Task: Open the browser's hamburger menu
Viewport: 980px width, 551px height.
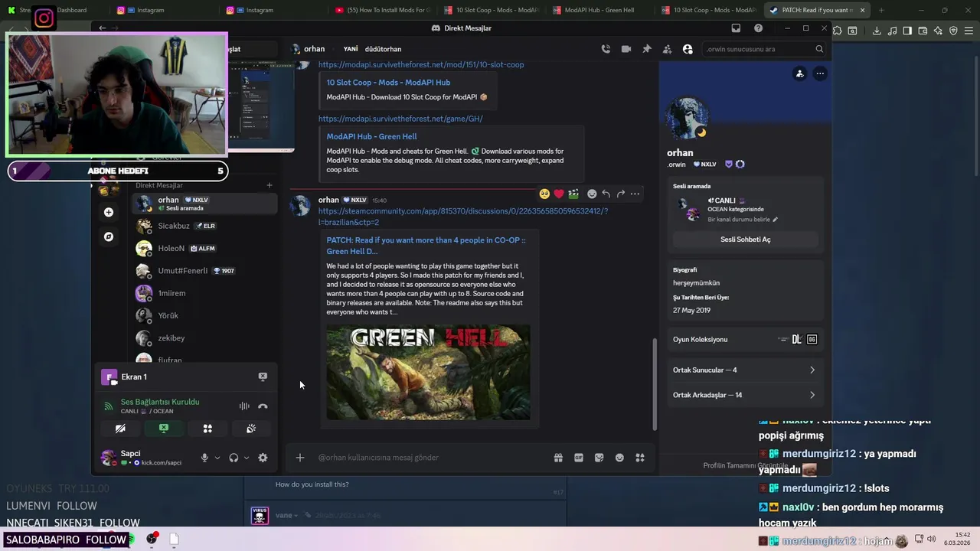Action: coord(969,31)
